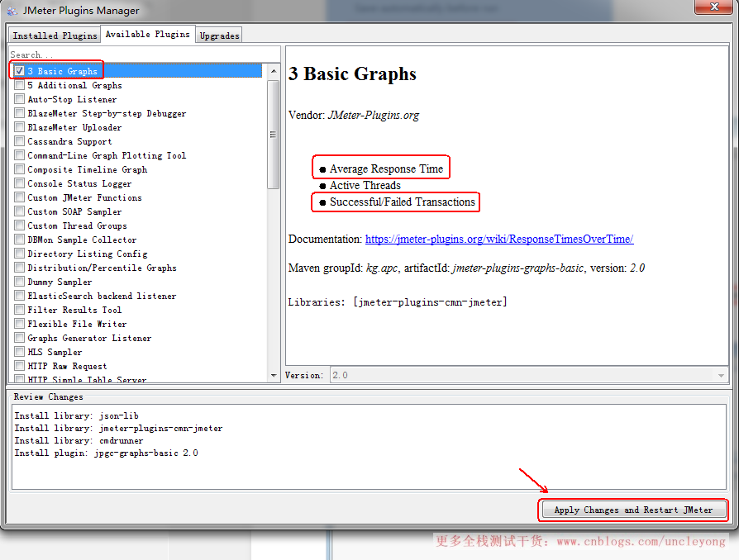This screenshot has height=560, width=739.
Task: Check the Filter Results Tool checkbox
Action: (19, 310)
